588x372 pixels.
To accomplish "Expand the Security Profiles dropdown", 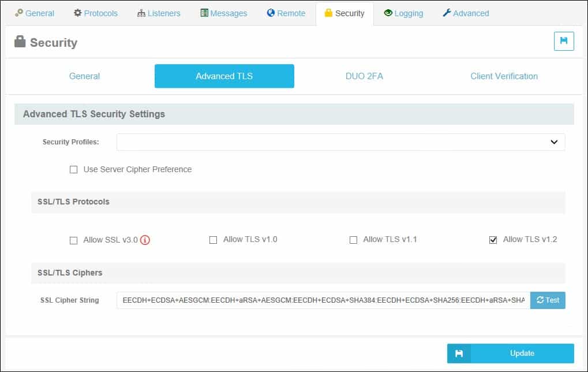I will point(340,142).
